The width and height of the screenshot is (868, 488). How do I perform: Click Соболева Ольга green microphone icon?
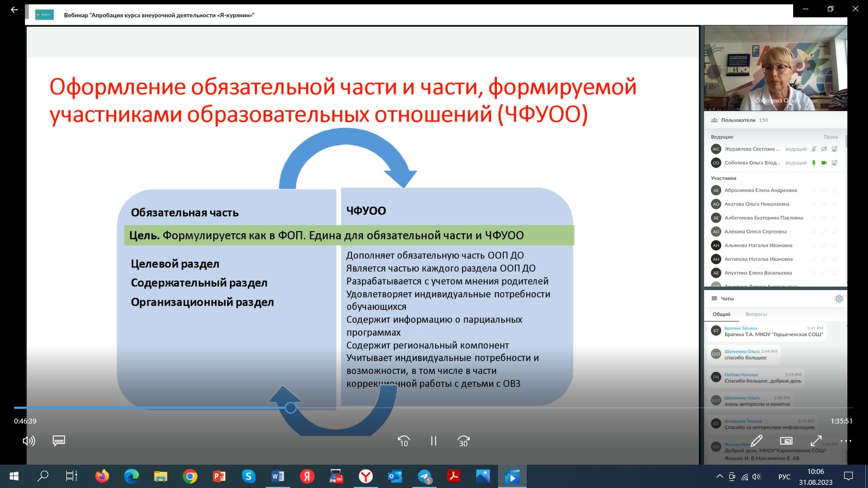tap(814, 163)
